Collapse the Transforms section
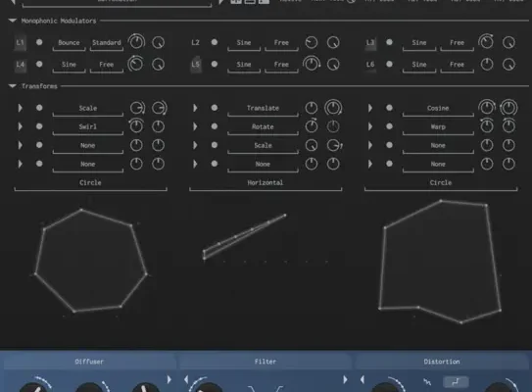The image size is (532, 392). point(13,86)
